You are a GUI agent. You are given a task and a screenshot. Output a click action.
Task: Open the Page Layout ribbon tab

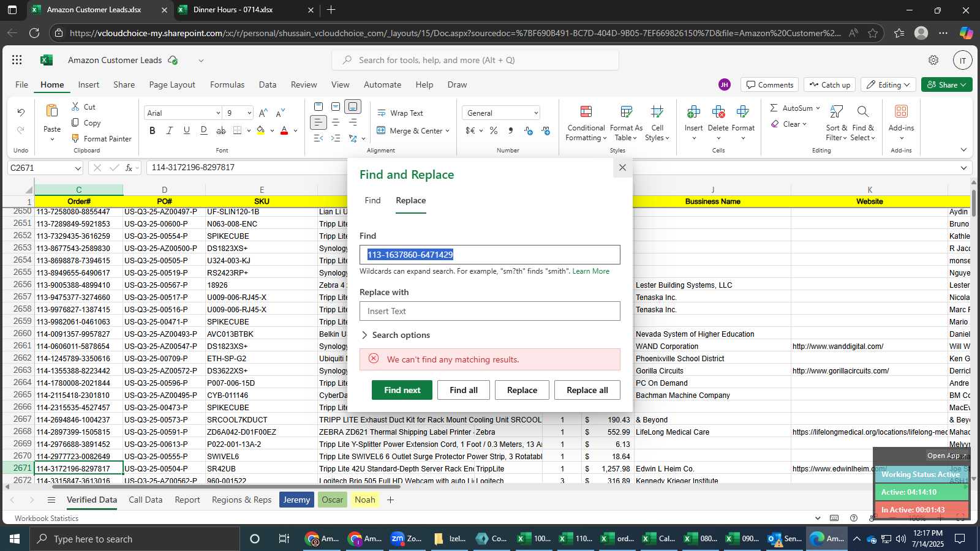[x=172, y=85]
